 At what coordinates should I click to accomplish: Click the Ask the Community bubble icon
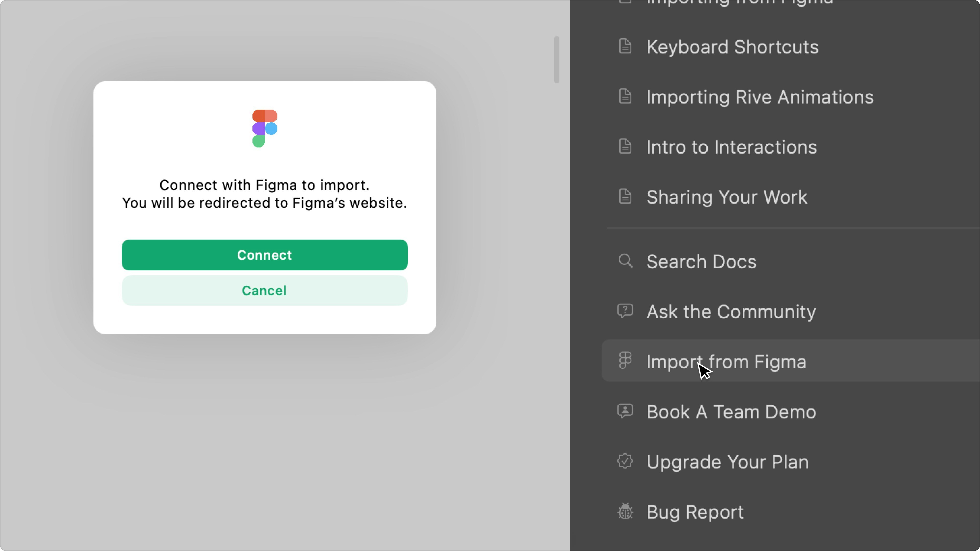[x=625, y=311]
